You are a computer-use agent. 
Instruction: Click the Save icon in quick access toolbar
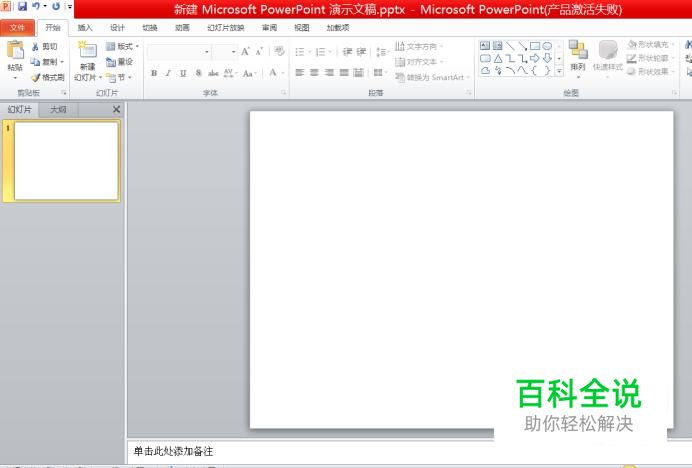point(21,7)
